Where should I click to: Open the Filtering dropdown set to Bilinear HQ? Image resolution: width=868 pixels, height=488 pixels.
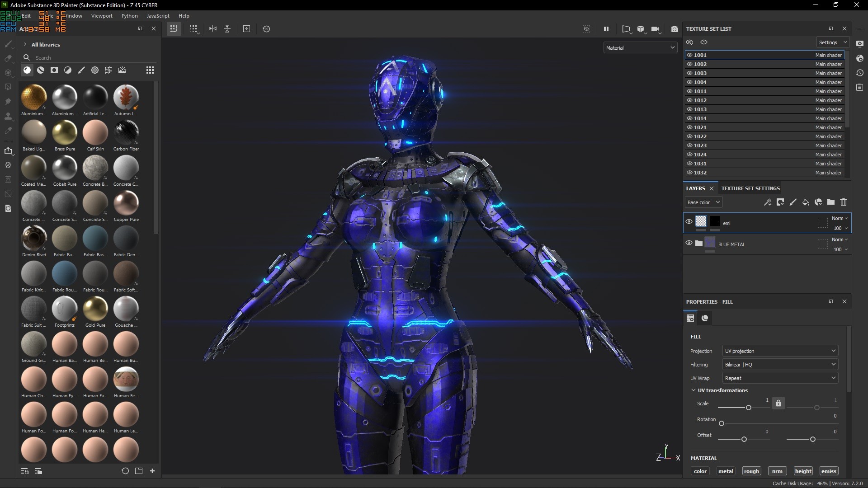coord(780,365)
